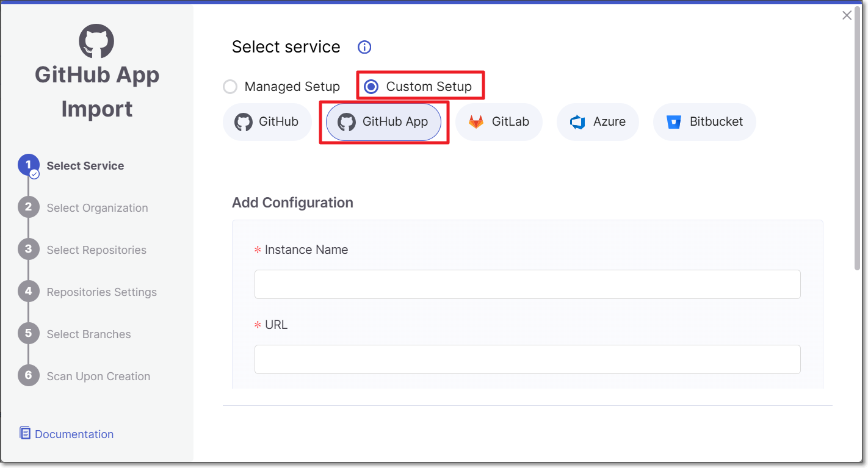Choose the GitHub App service option
Screen dimensions: 868x468
point(383,122)
